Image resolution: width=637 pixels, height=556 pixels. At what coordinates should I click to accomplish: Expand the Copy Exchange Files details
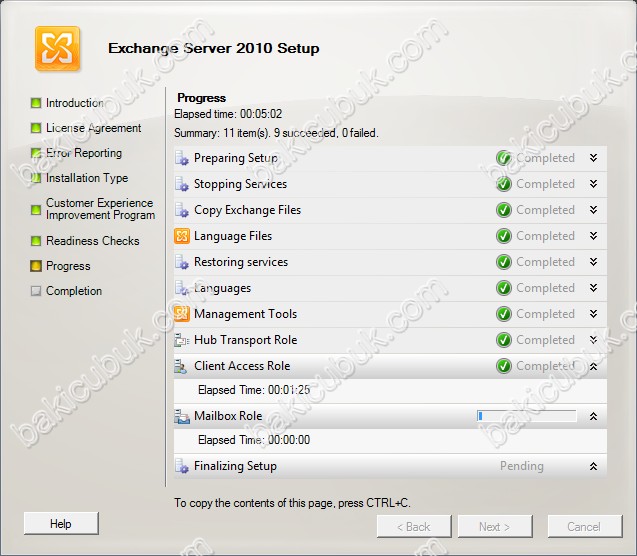[594, 210]
